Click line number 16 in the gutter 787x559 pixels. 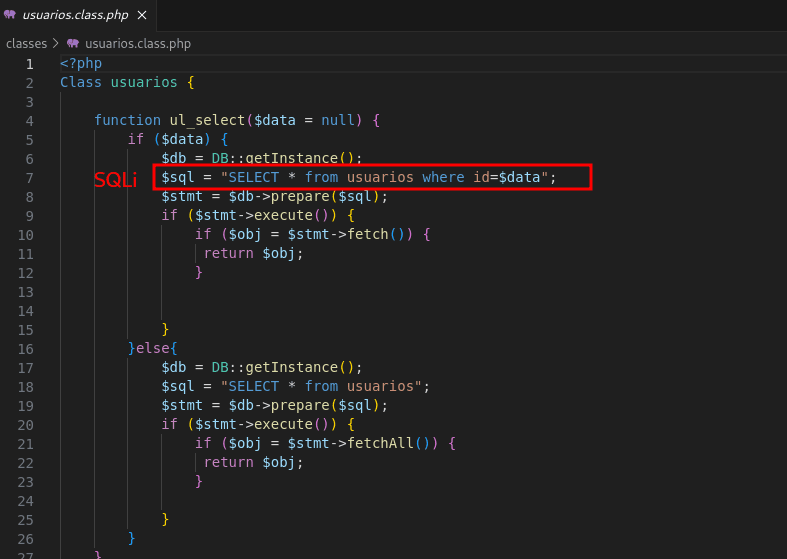[25, 348]
